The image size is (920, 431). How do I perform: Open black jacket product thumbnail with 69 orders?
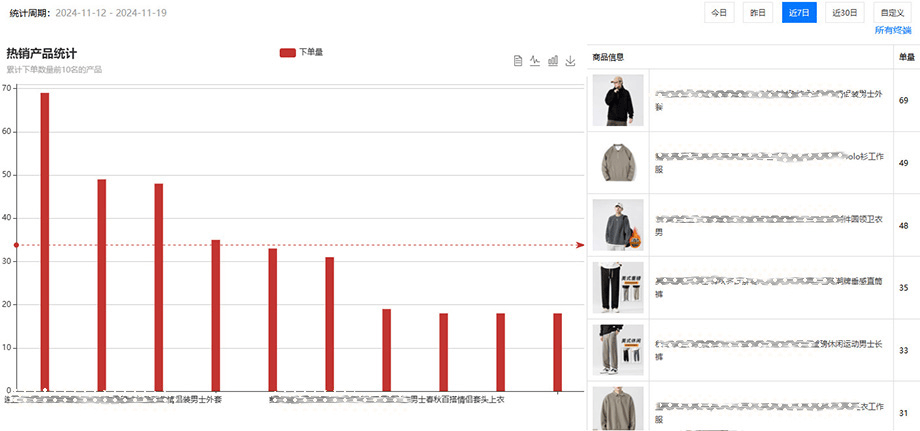click(618, 100)
